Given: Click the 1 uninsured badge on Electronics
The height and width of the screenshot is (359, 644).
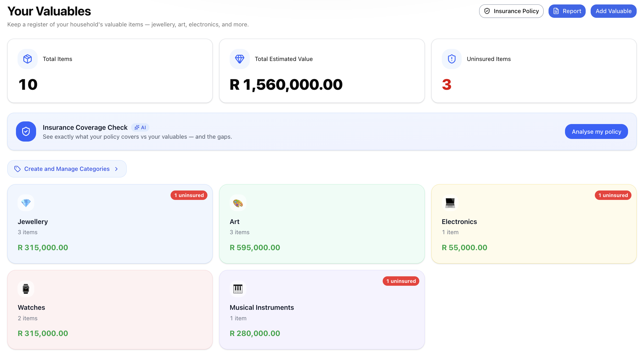Looking at the screenshot, I should click(x=613, y=195).
